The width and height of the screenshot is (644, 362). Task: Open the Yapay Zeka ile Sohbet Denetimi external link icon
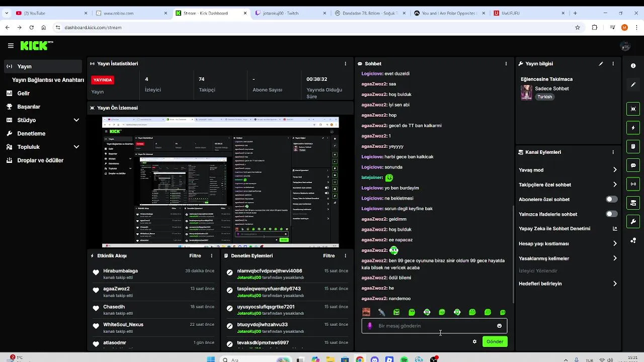[x=615, y=229]
